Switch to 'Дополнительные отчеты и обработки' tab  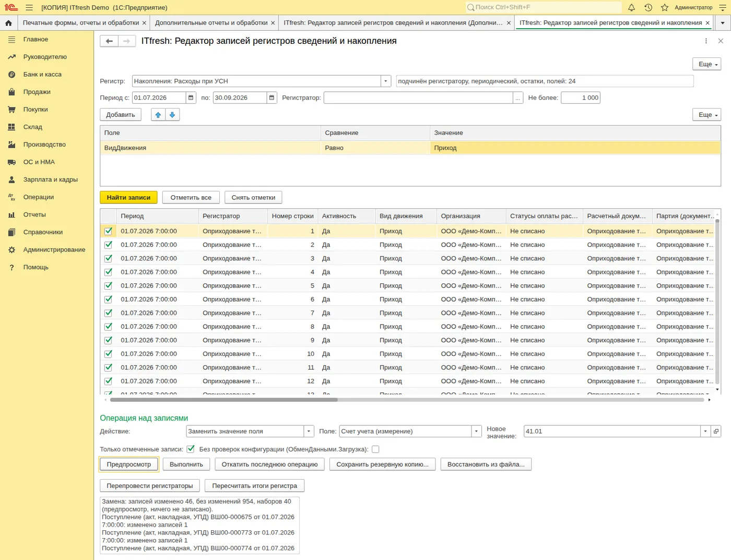pyautogui.click(x=211, y=23)
